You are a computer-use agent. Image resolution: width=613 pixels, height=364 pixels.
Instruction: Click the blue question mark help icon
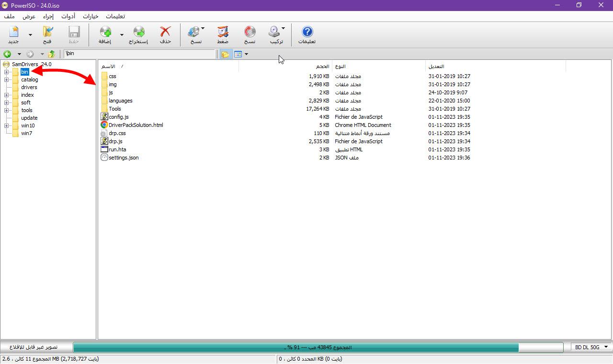pyautogui.click(x=307, y=32)
